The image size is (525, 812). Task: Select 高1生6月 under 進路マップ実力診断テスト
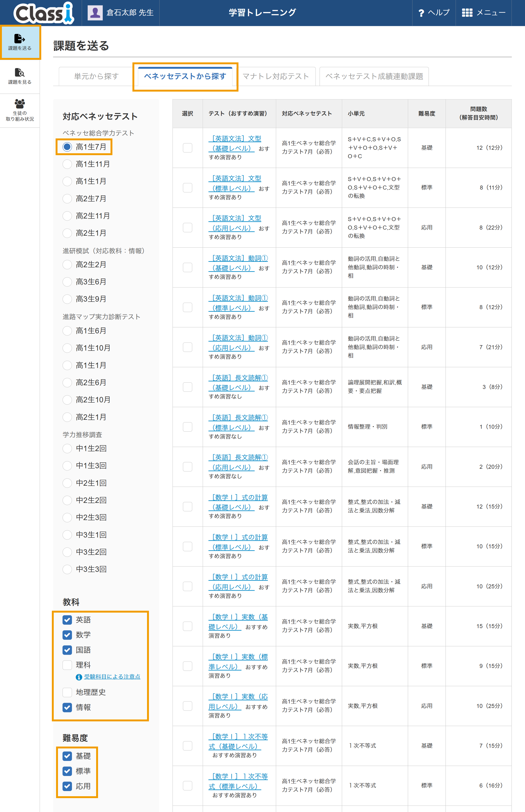[x=67, y=331]
